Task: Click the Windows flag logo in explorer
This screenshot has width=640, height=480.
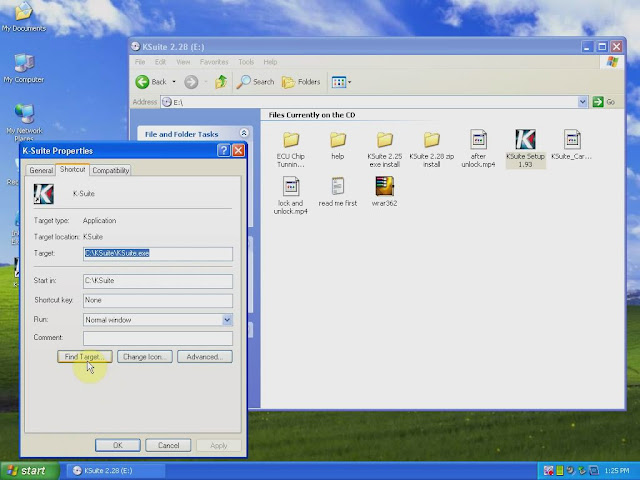Action: (x=612, y=62)
